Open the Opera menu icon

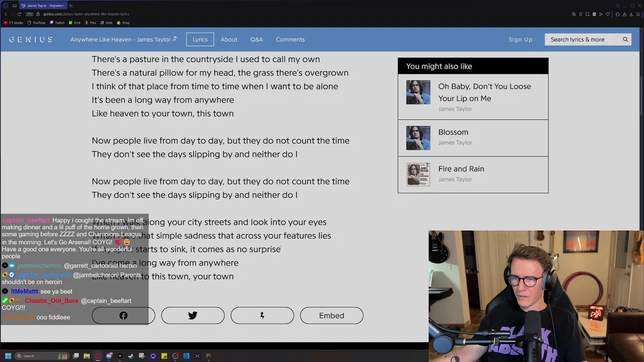point(6,6)
